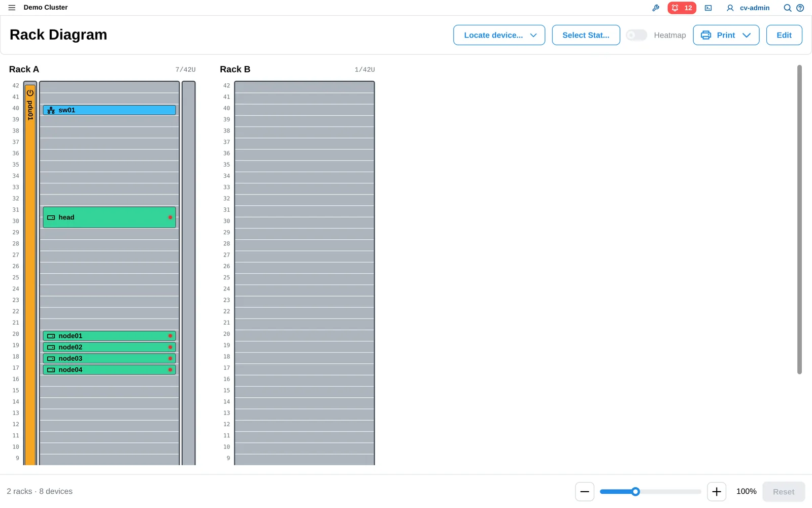This screenshot has height=508, width=812.
Task: Open the Select Stat... selector
Action: (x=586, y=35)
